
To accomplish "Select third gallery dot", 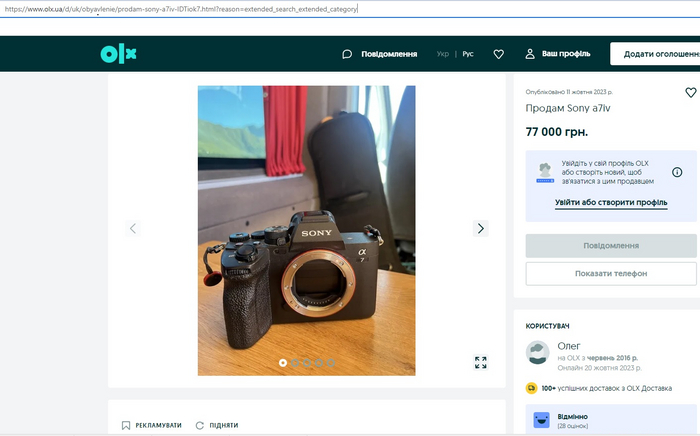I will pyautogui.click(x=307, y=363).
